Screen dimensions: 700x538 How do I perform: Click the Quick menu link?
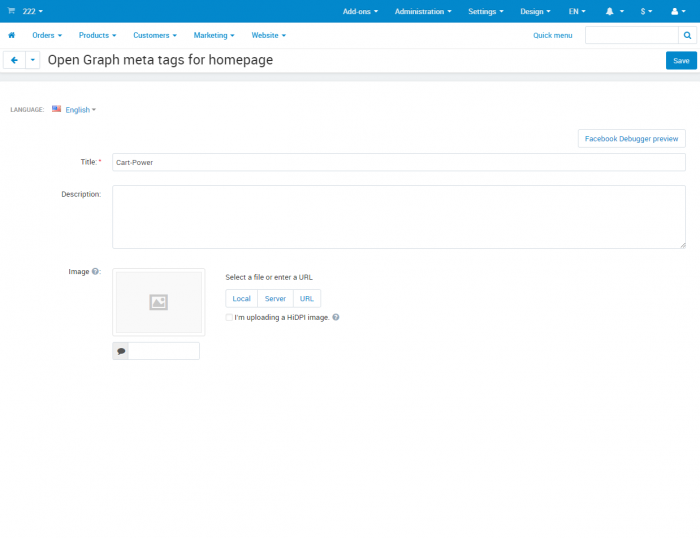point(552,35)
